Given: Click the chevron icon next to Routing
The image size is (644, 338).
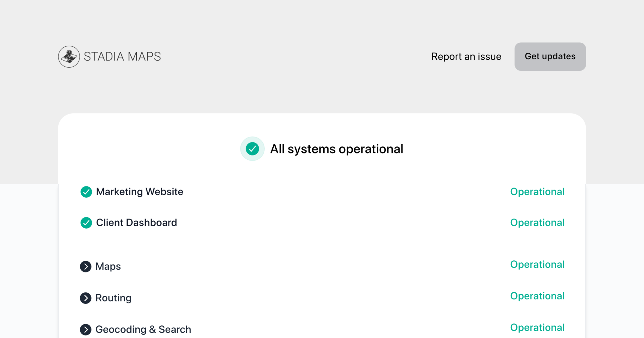Looking at the screenshot, I should tap(86, 298).
